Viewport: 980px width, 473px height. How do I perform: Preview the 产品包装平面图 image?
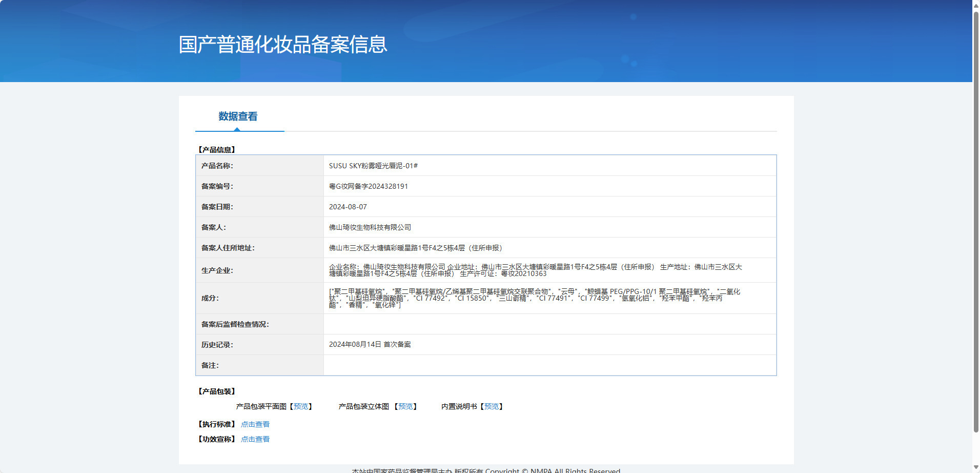pos(301,406)
